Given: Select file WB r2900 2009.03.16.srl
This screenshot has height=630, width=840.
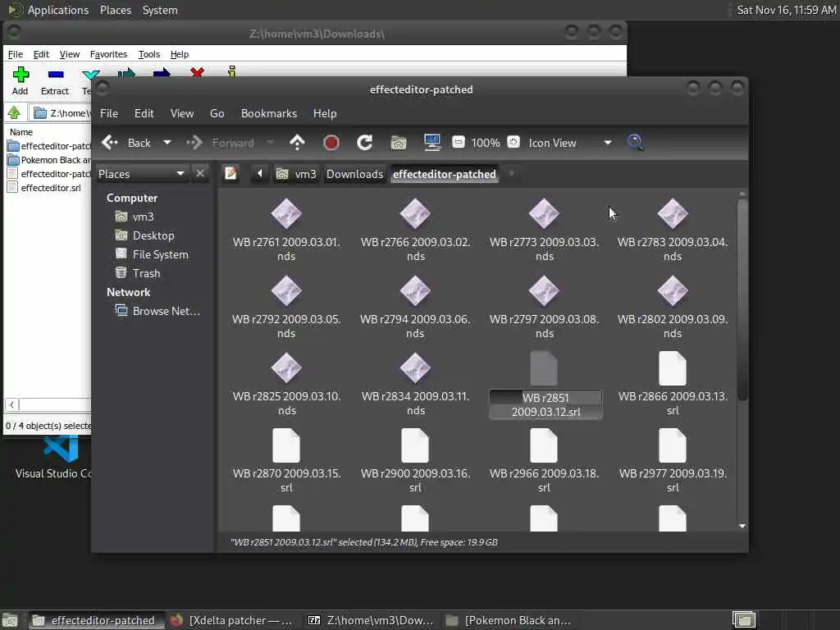Looking at the screenshot, I should point(415,462).
